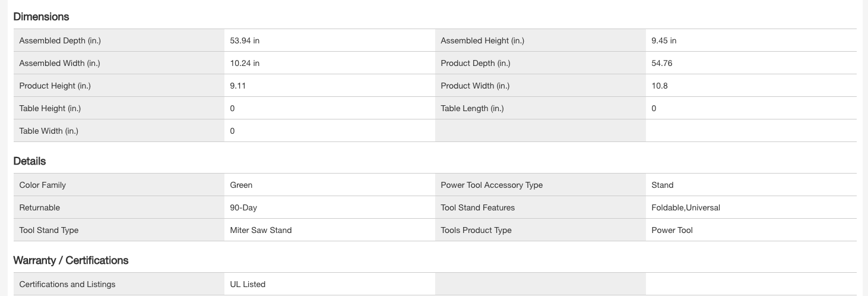The image size is (868, 296).
Task: Click the Tools Product Type label
Action: click(x=476, y=230)
